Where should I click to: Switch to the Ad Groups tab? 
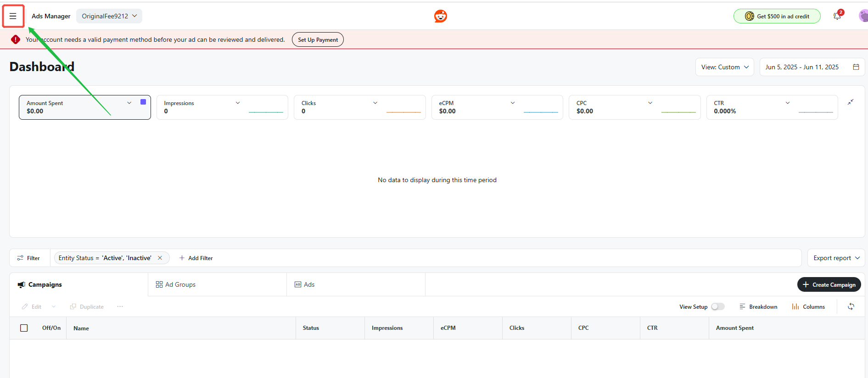pos(218,284)
